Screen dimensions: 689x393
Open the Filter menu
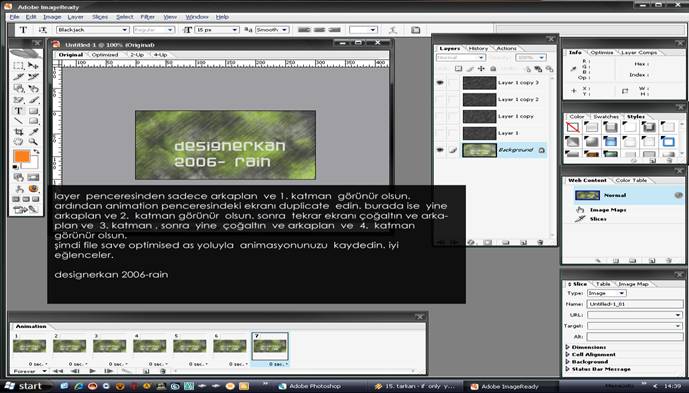[x=148, y=17]
